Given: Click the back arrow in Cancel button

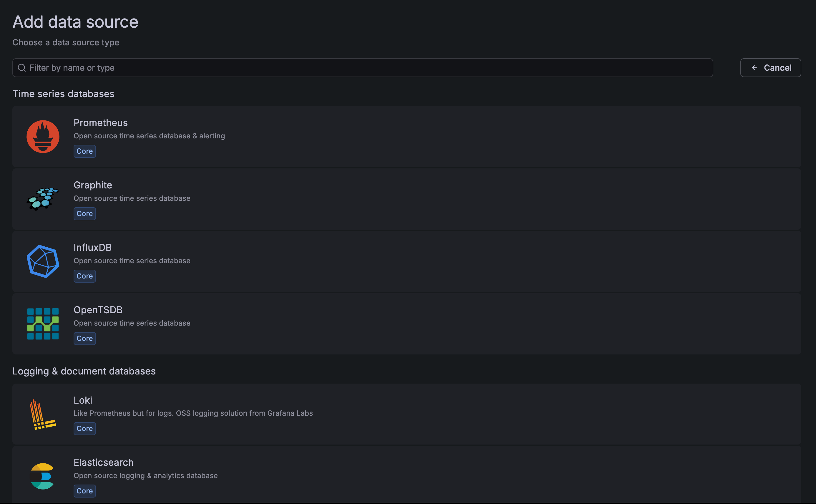Looking at the screenshot, I should 754,68.
